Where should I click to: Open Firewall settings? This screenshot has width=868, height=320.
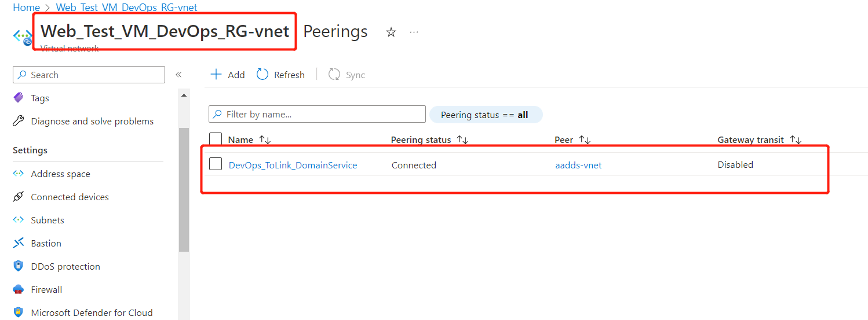(x=46, y=289)
